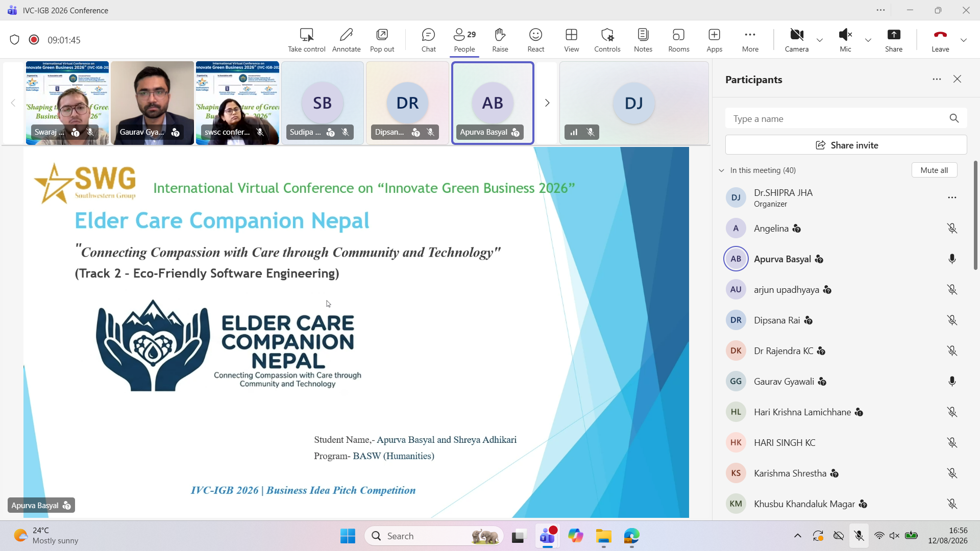Screen dimensions: 980x551
Task: Open File Explorer from the taskbar
Action: point(603,536)
